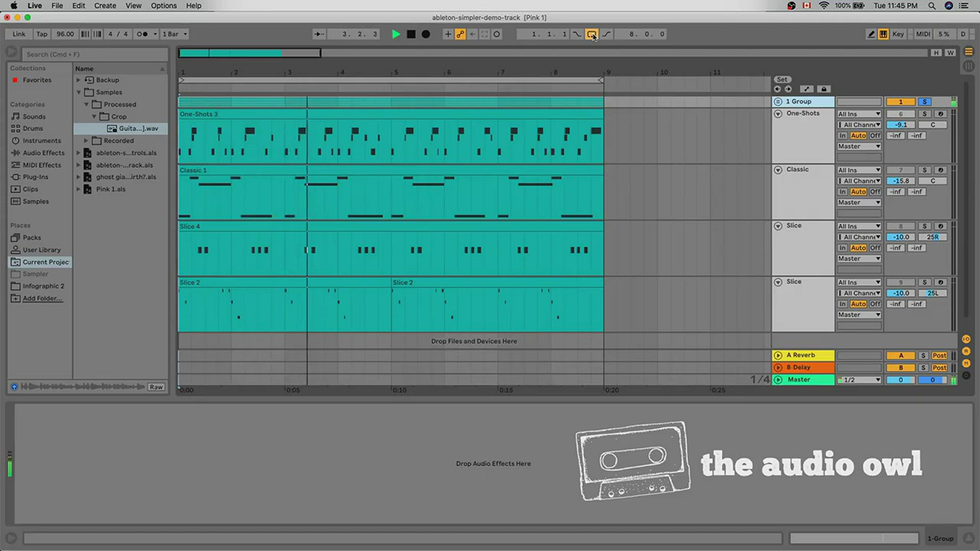Click the Arrangement Record button
This screenshot has height=551, width=980.
[x=426, y=34]
